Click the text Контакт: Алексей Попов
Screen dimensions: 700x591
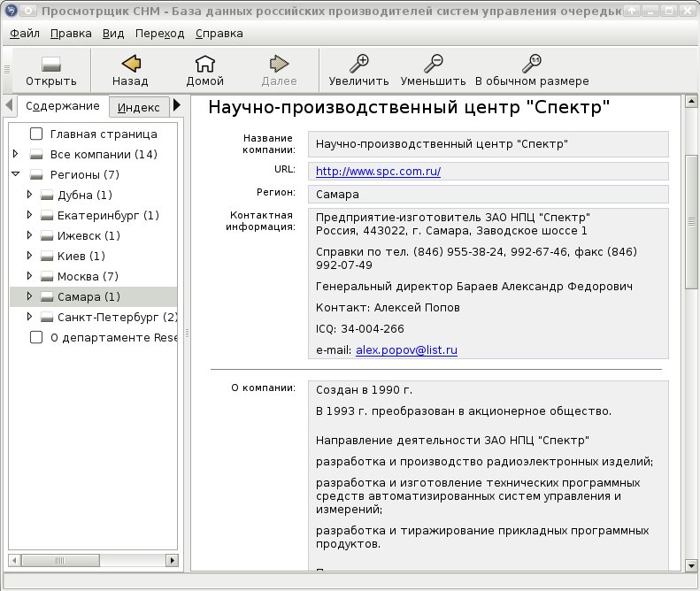coord(388,308)
